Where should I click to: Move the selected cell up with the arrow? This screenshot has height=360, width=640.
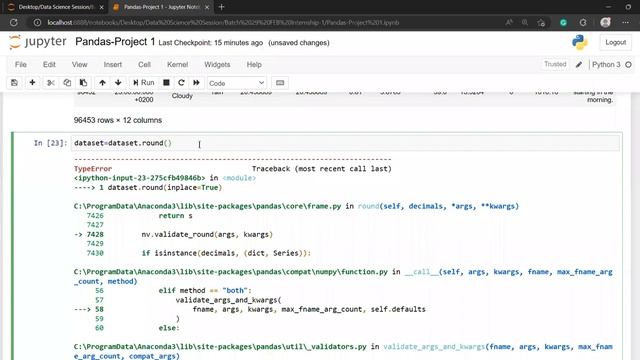[x=102, y=83]
